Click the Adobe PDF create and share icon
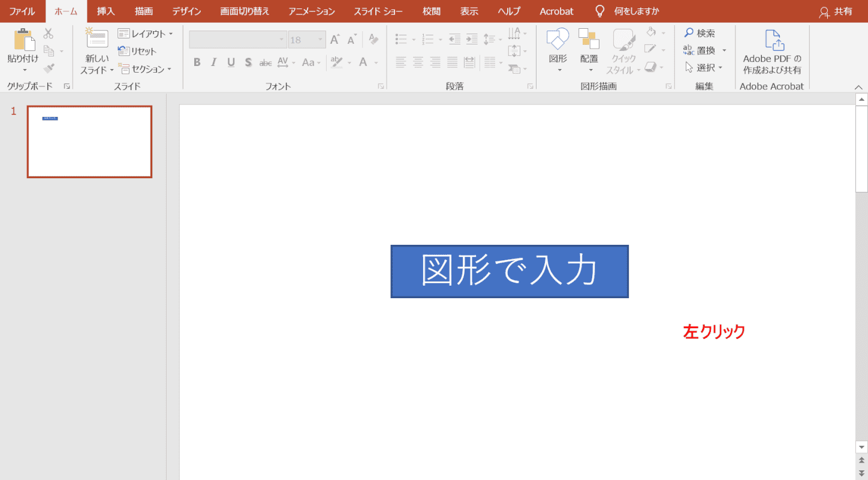 coord(774,40)
